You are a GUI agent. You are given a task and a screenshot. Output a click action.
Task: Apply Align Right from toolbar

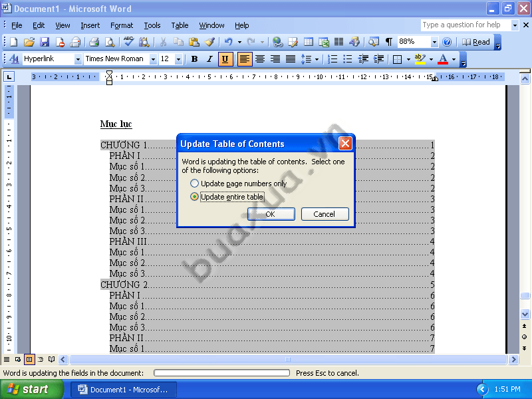click(x=275, y=59)
